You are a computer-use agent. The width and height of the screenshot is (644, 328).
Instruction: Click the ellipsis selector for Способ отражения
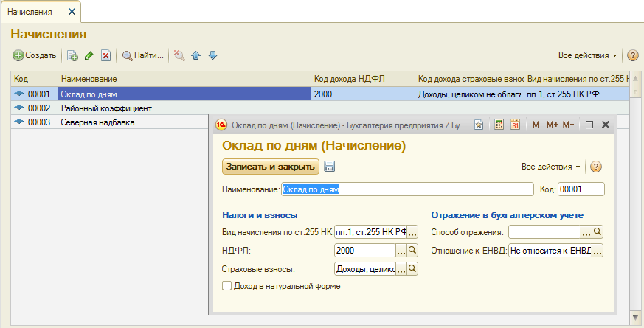(x=586, y=232)
